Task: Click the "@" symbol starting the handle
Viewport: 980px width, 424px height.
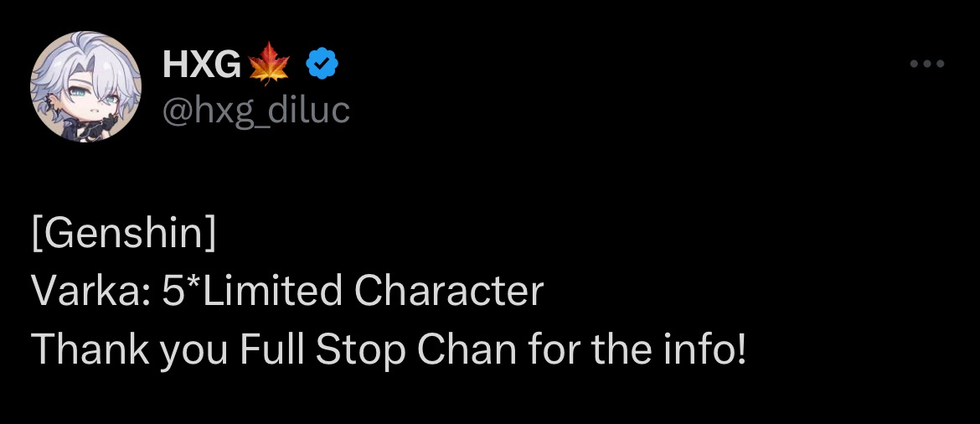Action: [x=176, y=110]
